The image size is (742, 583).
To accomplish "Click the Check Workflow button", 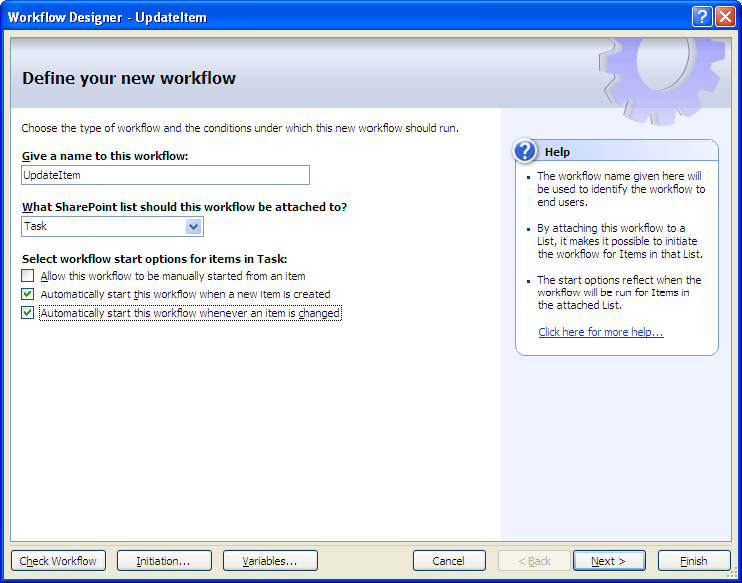I will [58, 561].
